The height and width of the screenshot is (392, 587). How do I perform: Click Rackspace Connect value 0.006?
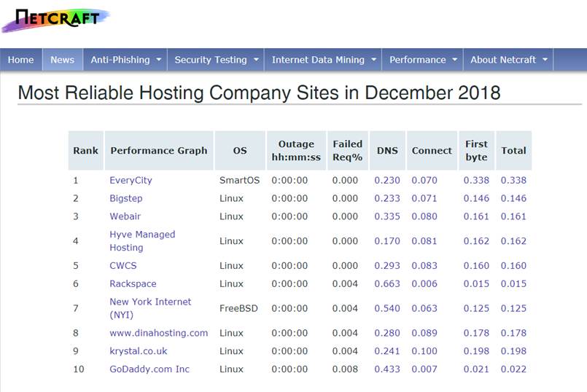click(x=424, y=283)
